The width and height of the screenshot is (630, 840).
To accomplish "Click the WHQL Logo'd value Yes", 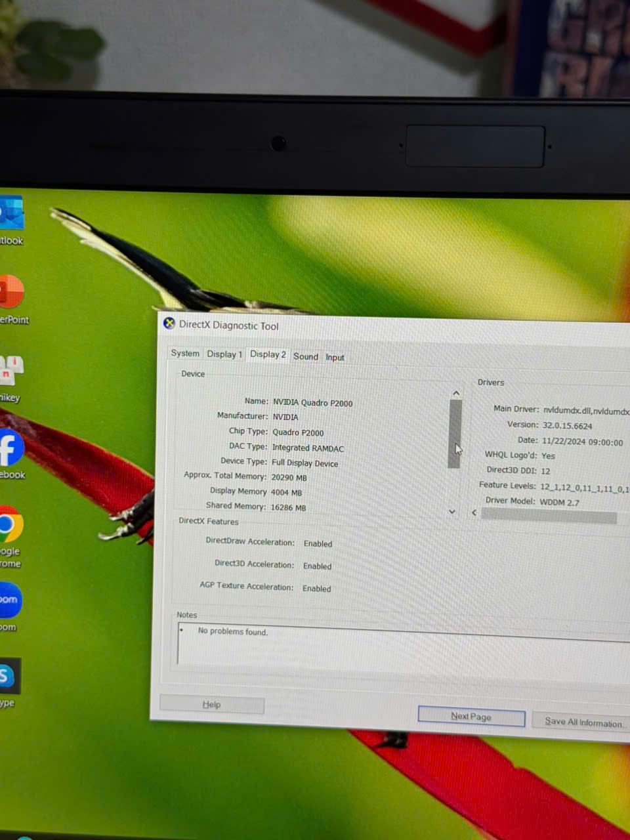I will pyautogui.click(x=548, y=456).
